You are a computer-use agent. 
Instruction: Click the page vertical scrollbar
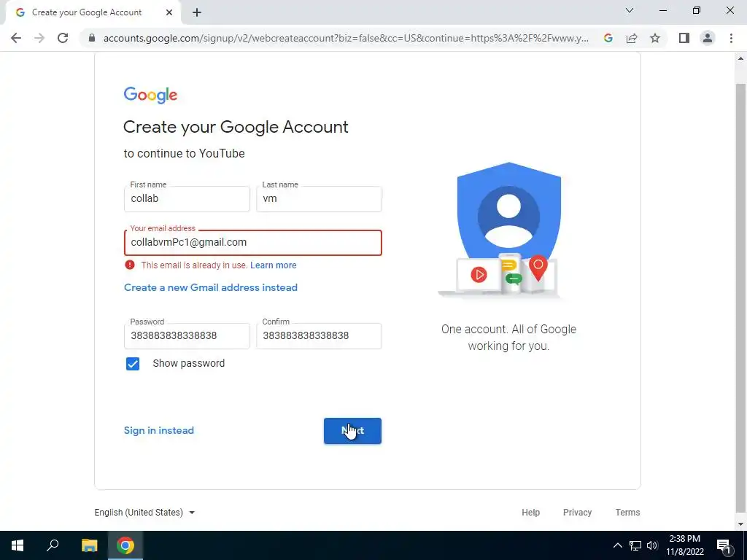pyautogui.click(x=740, y=297)
